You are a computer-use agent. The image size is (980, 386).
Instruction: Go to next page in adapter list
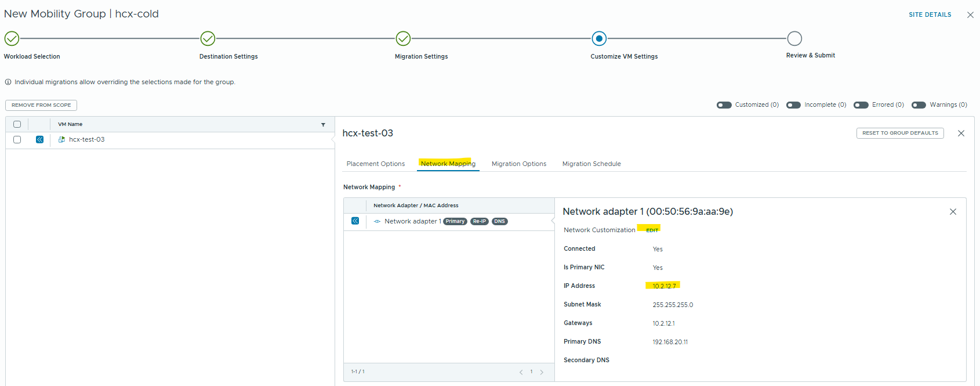[x=542, y=372]
